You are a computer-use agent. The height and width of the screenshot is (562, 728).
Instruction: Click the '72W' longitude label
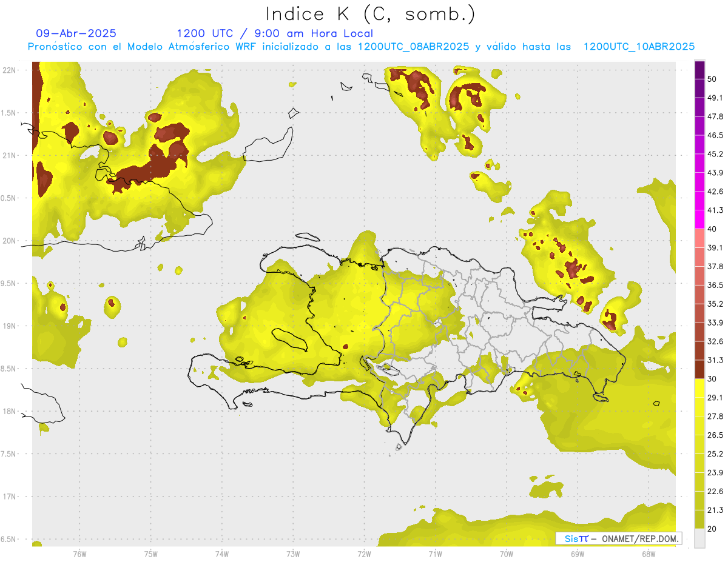[x=364, y=553]
